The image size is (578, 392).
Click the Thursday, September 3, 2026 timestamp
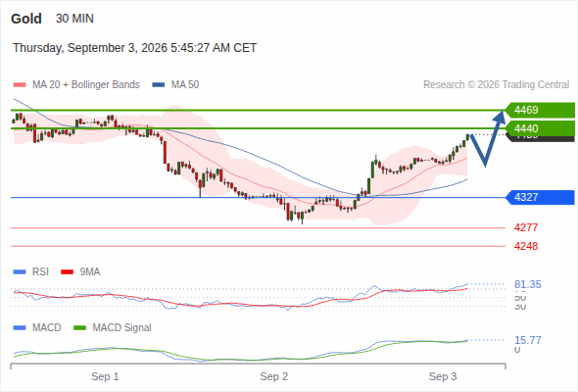click(134, 48)
